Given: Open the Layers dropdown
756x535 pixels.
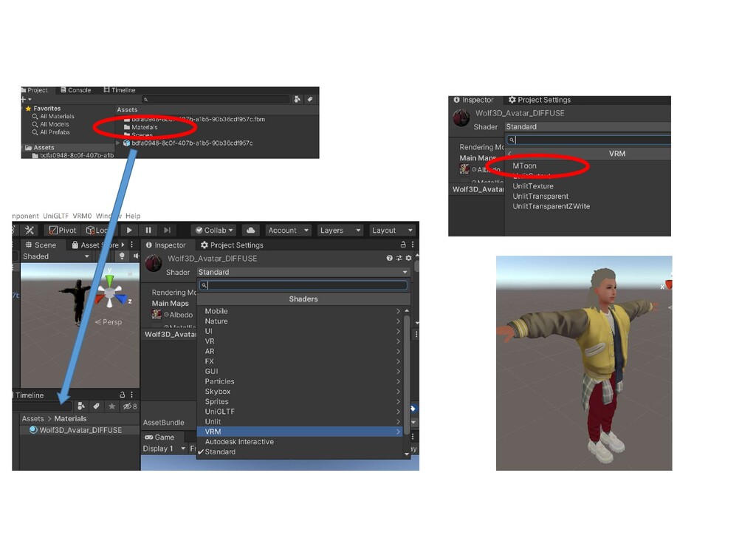Looking at the screenshot, I should point(340,230).
